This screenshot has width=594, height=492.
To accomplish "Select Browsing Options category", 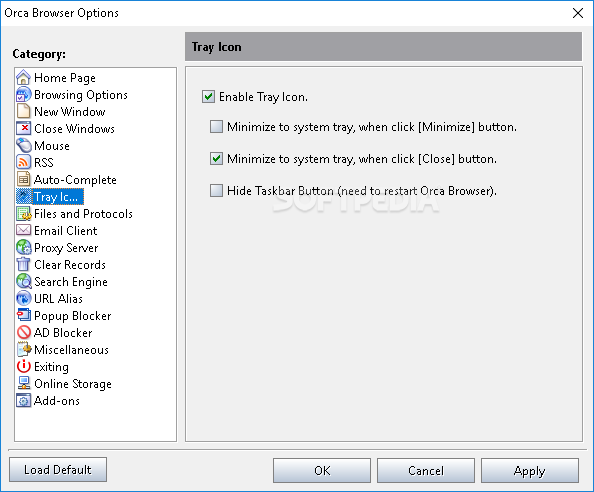I will pyautogui.click(x=81, y=95).
